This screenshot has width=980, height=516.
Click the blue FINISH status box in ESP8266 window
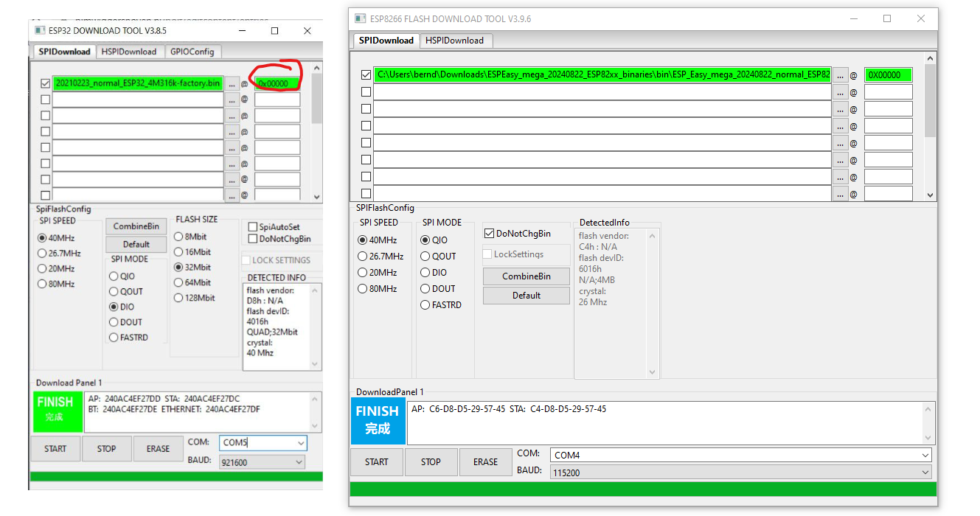tap(378, 422)
